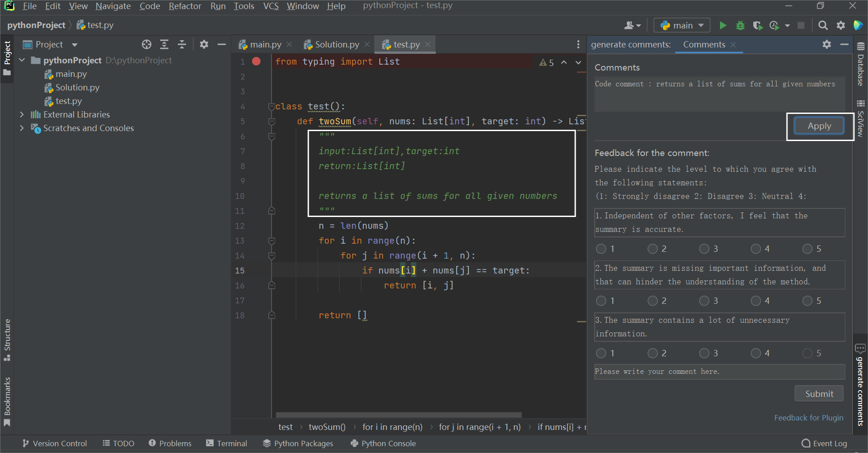Open Feedback for Plugin link
Image resolution: width=868 pixels, height=453 pixels.
(809, 418)
